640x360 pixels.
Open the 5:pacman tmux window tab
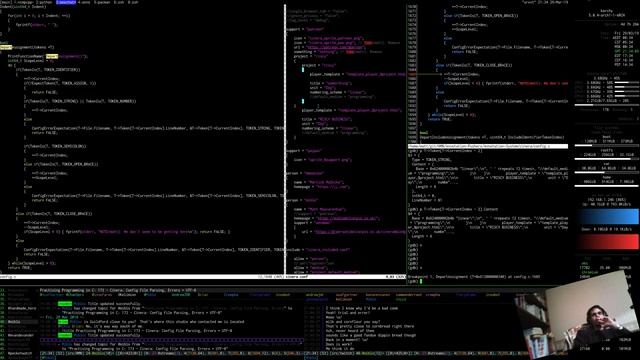pos(102,2)
